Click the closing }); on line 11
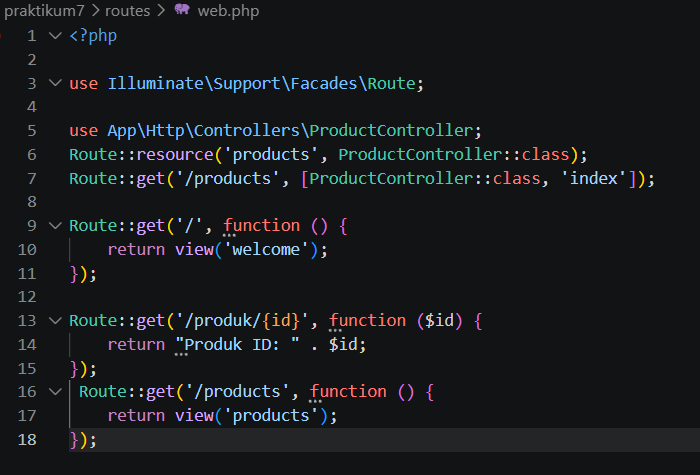 click(x=83, y=273)
